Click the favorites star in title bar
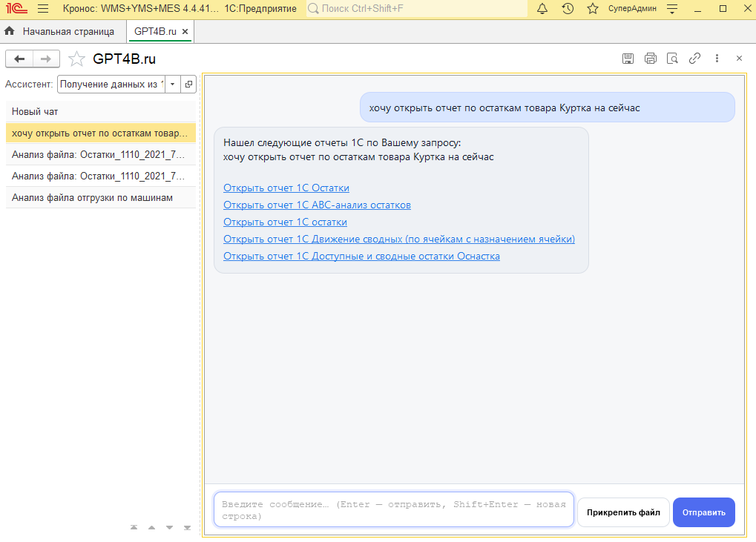 pos(592,9)
